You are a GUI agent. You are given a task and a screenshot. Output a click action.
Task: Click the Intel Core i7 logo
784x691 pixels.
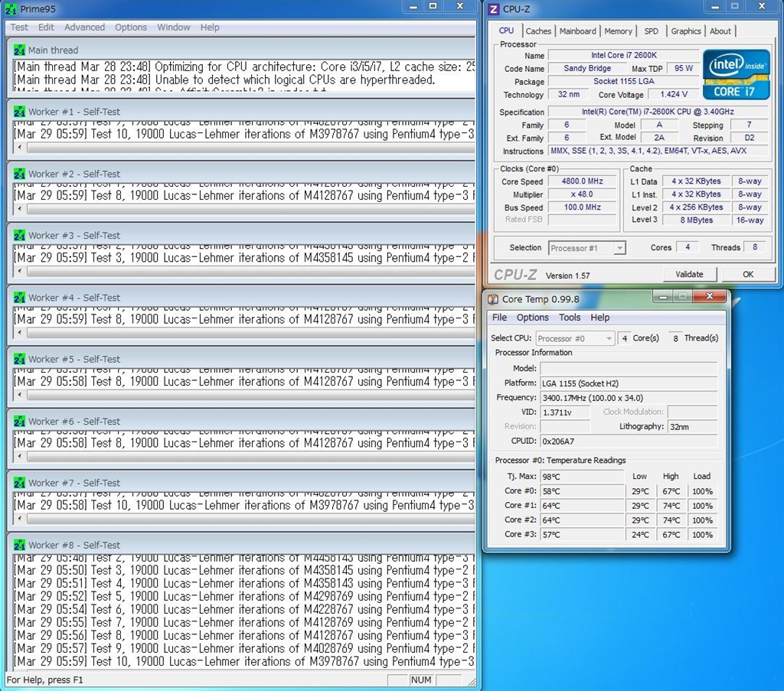coord(737,74)
